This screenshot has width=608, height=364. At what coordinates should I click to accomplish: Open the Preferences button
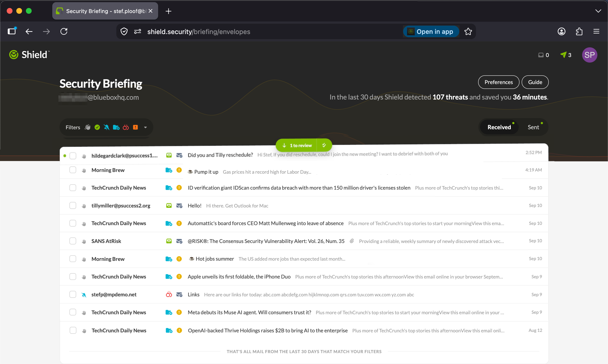click(x=498, y=82)
